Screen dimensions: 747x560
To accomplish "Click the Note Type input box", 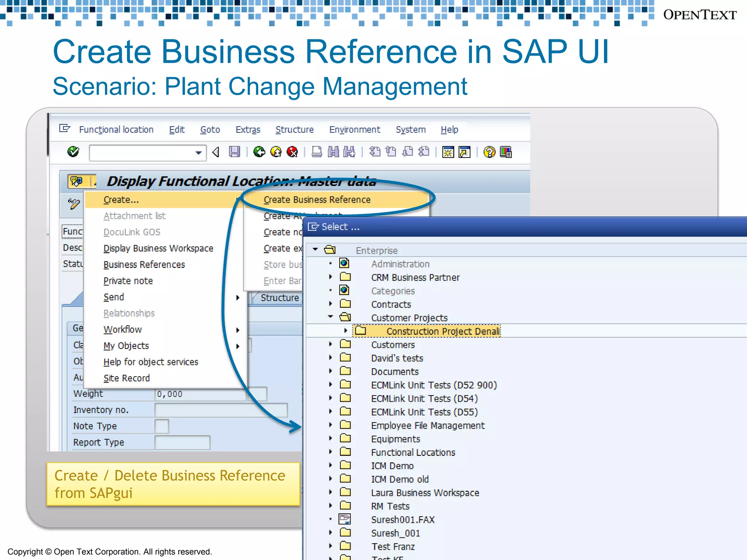I will [x=162, y=426].
